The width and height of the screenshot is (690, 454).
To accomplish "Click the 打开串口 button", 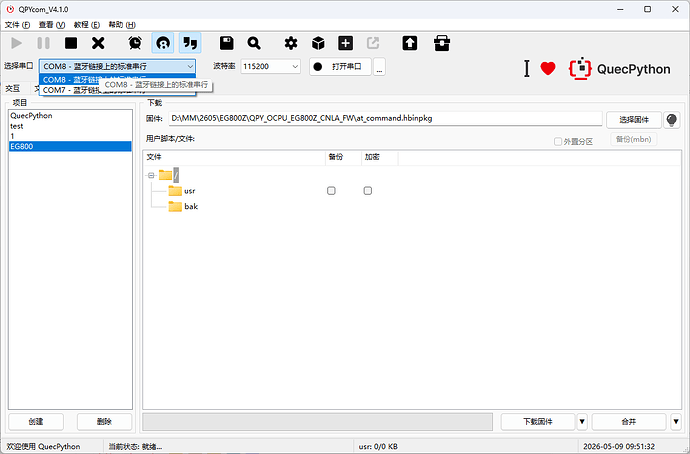I will pyautogui.click(x=340, y=67).
